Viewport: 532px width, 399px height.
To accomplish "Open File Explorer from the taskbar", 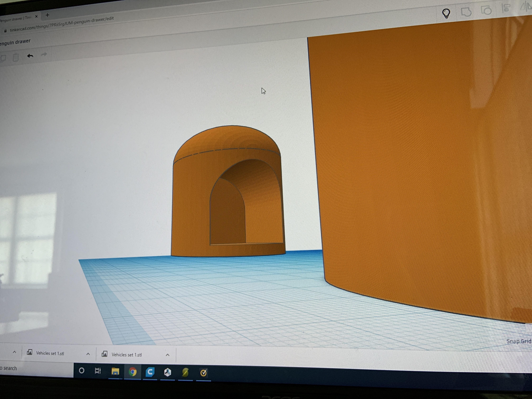I will point(115,372).
